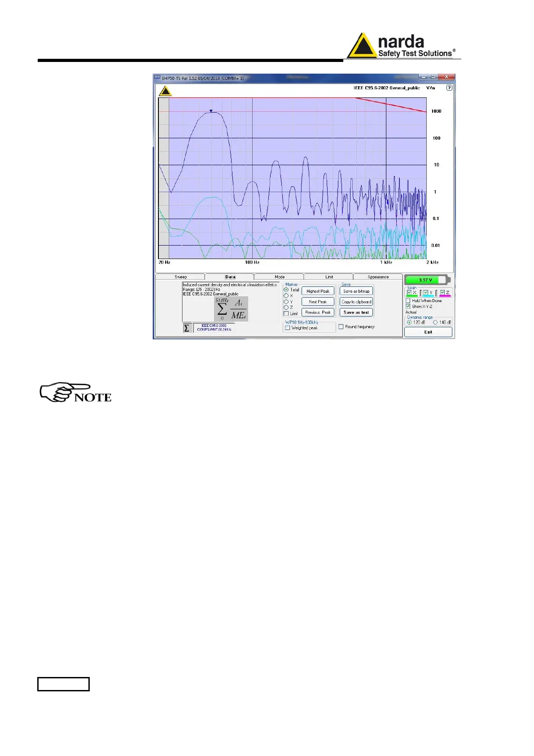Select the 140 dB dynamic range option
Image resolution: width=534 pixels, height=756 pixels.
[435, 322]
